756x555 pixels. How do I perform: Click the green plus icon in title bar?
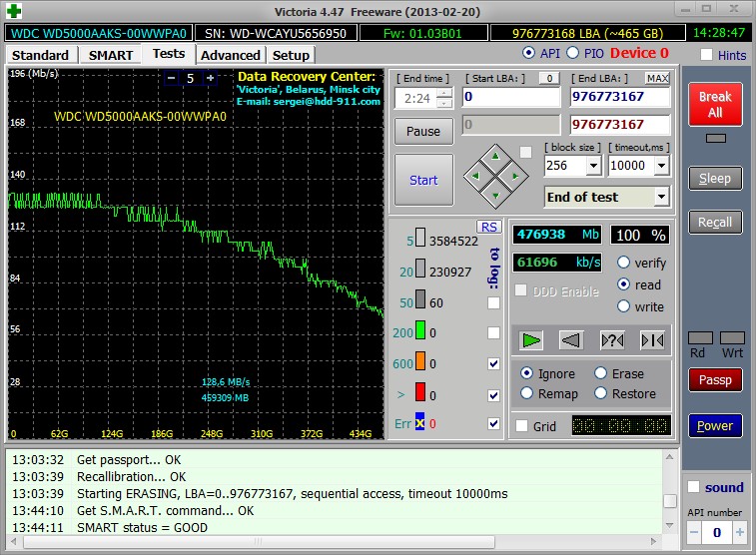click(12, 11)
